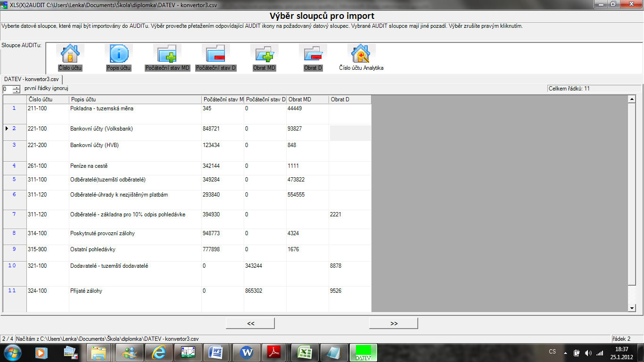Click the Počáteční stav D folder icon

pos(216,54)
